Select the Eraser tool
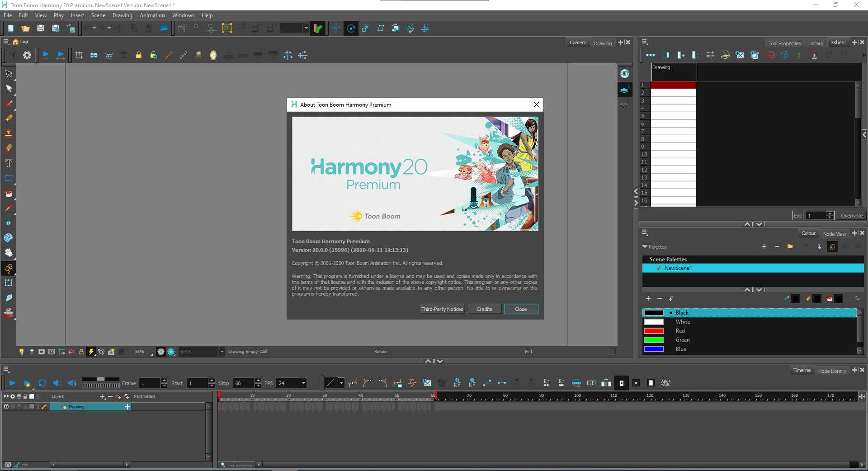The width and height of the screenshot is (868, 471). [9, 148]
